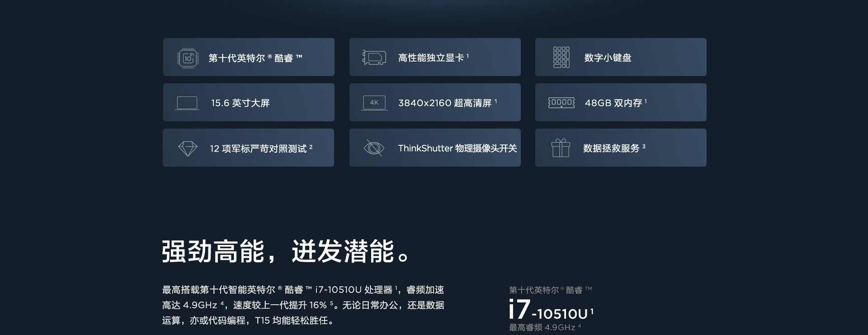Image resolution: width=868 pixels, height=335 pixels.
Task: Click the numeric keypad grid icon
Action: coord(561,57)
